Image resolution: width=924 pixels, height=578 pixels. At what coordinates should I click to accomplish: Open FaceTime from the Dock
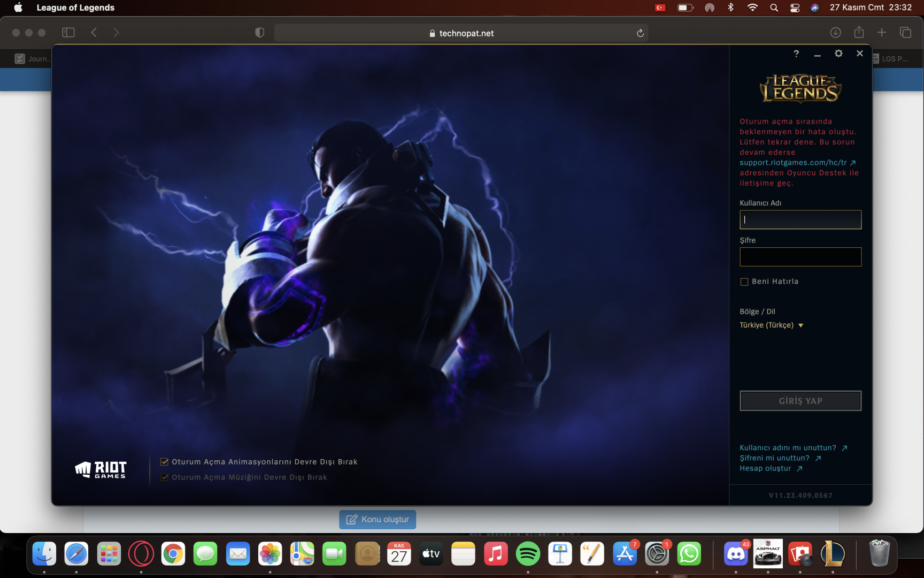334,554
